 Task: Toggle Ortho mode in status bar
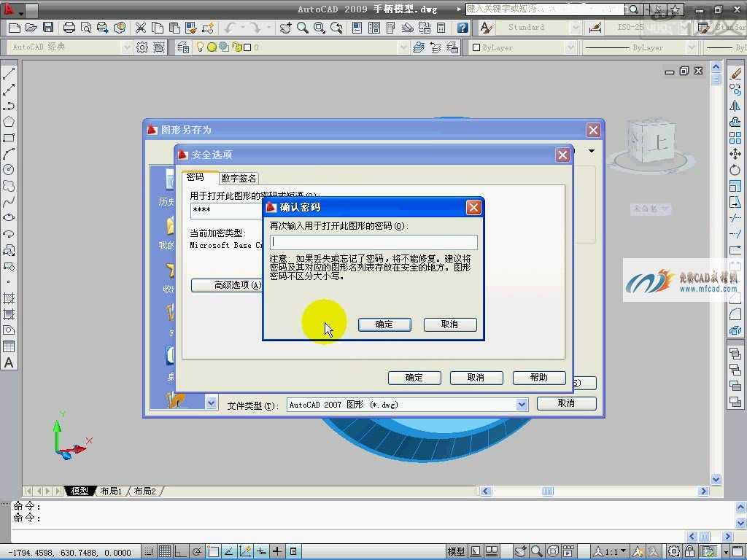[181, 551]
